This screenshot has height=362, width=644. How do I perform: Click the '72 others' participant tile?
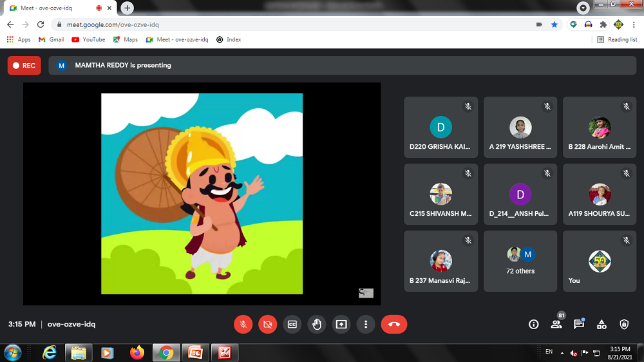click(x=520, y=261)
